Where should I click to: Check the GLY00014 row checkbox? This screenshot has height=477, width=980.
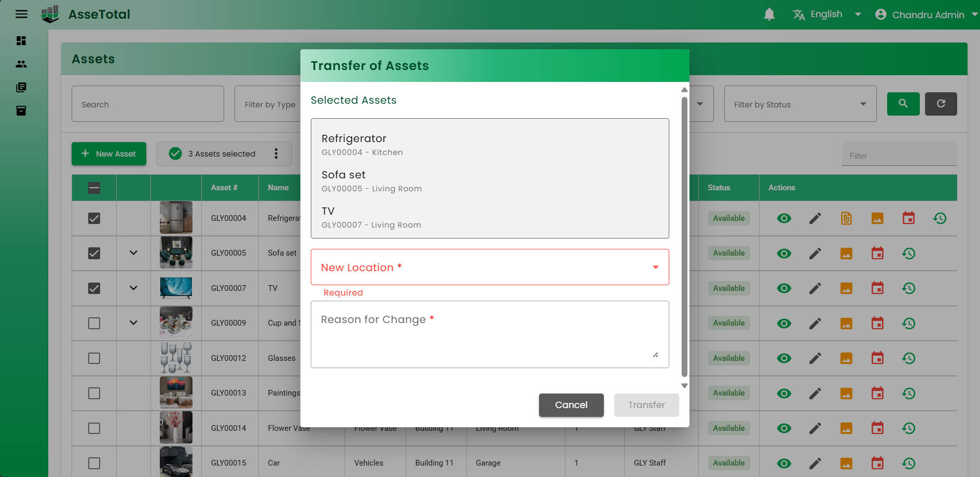[x=94, y=428]
